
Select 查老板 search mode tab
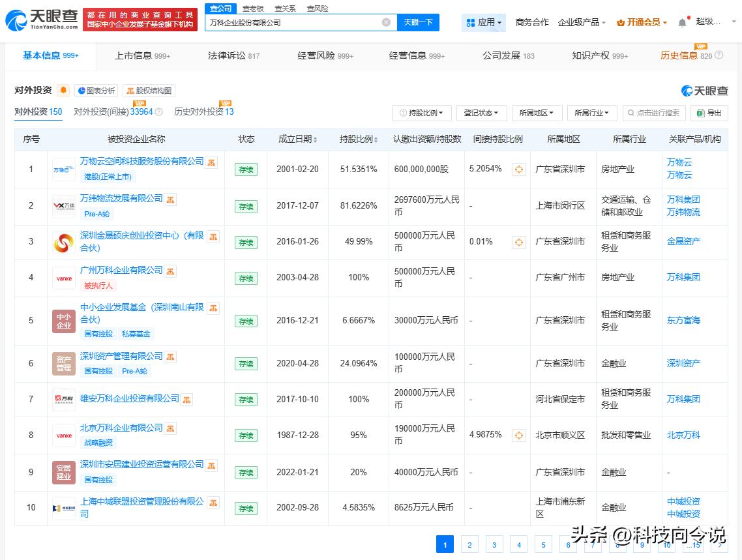(253, 8)
